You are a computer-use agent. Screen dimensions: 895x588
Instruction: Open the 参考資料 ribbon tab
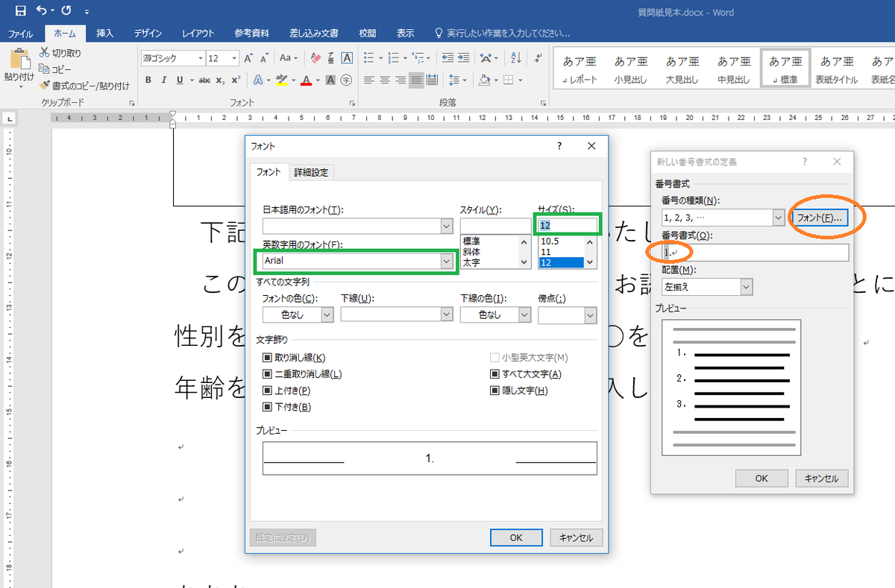[252, 34]
